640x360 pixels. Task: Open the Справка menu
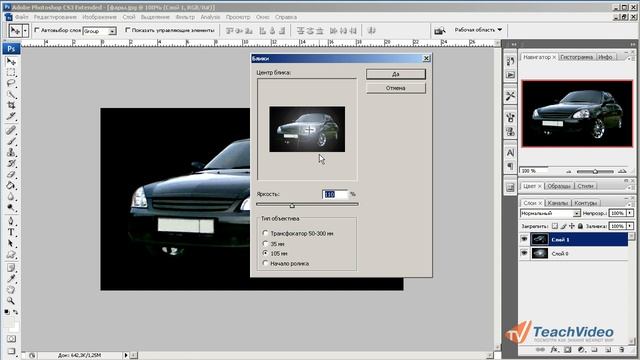[x=286, y=17]
